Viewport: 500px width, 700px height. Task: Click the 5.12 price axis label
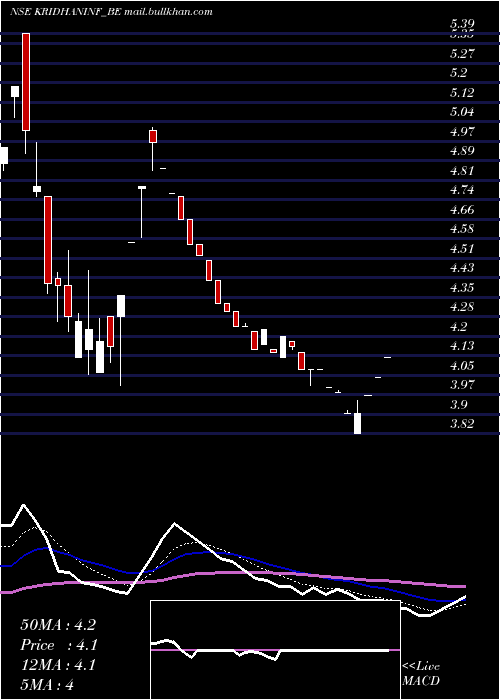462,92
